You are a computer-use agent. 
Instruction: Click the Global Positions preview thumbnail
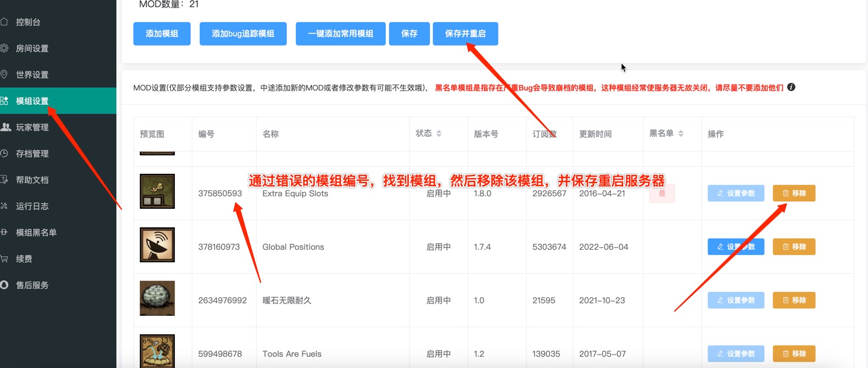pyautogui.click(x=157, y=245)
